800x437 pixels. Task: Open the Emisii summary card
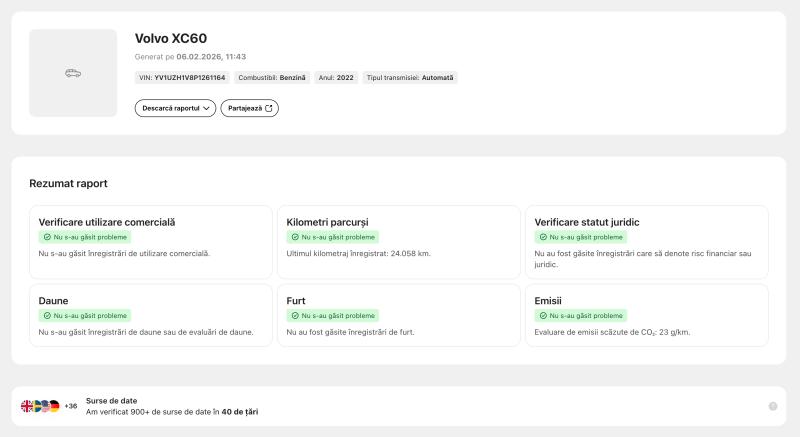coord(647,315)
